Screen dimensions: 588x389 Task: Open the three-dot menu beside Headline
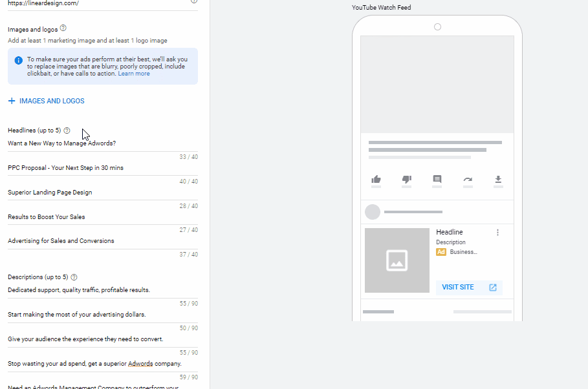[497, 233]
